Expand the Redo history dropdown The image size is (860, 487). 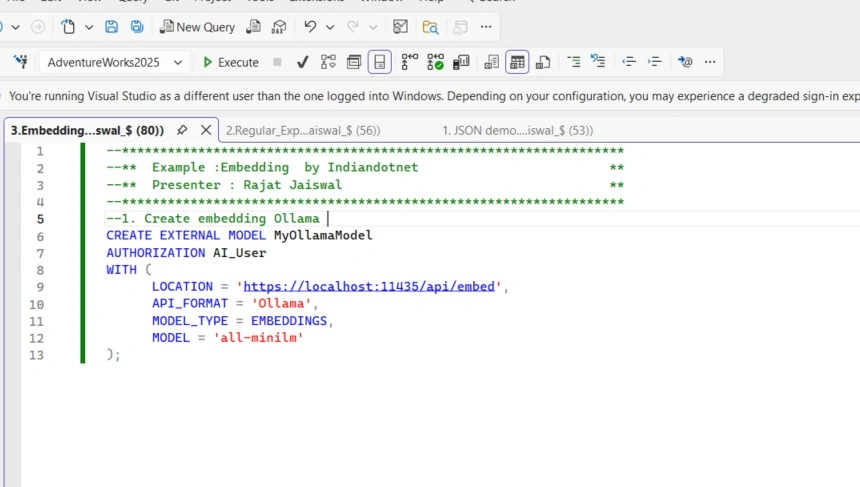[x=373, y=27]
